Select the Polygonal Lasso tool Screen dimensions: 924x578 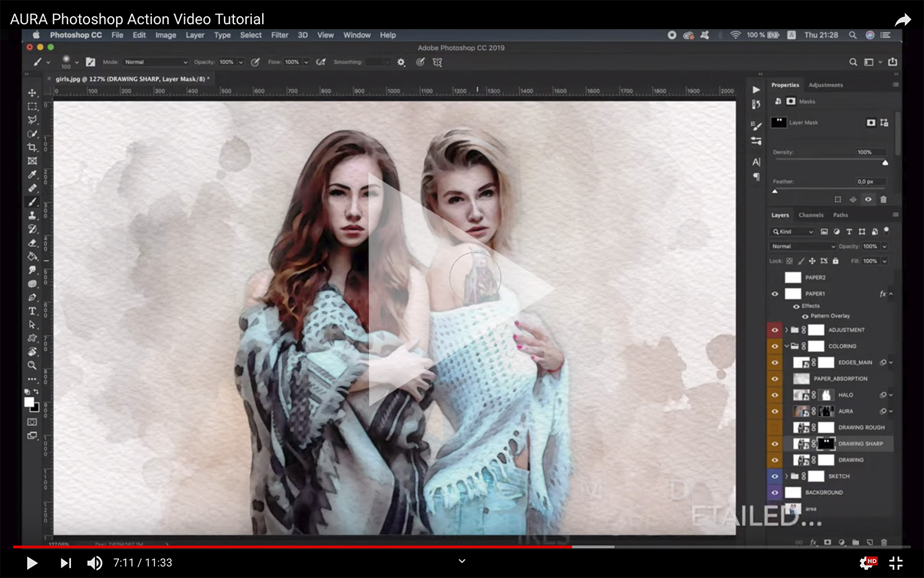[x=32, y=120]
